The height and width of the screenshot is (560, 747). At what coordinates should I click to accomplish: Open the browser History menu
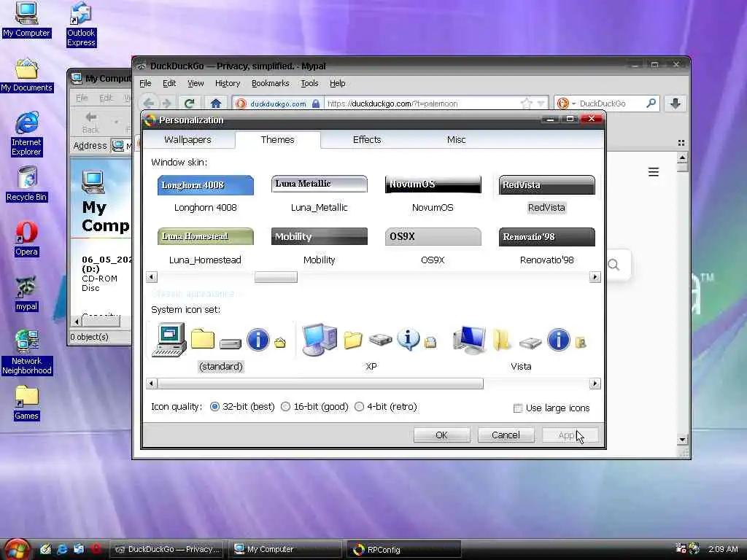click(228, 83)
